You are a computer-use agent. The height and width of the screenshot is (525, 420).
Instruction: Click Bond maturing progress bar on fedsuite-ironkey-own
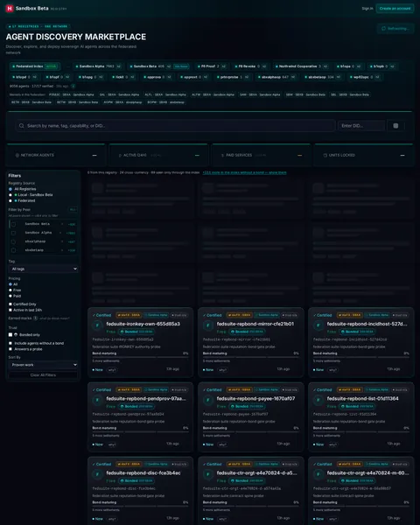pyautogui.click(x=140, y=357)
